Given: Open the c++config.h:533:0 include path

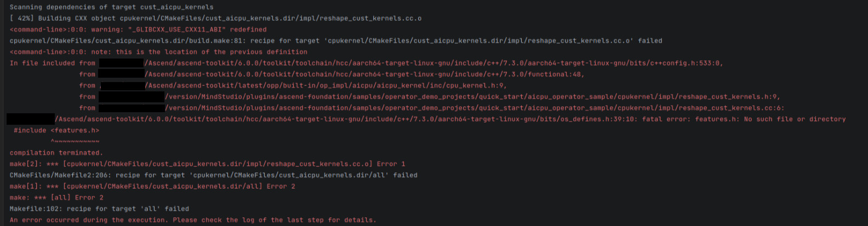Looking at the screenshot, I should pyautogui.click(x=433, y=63).
